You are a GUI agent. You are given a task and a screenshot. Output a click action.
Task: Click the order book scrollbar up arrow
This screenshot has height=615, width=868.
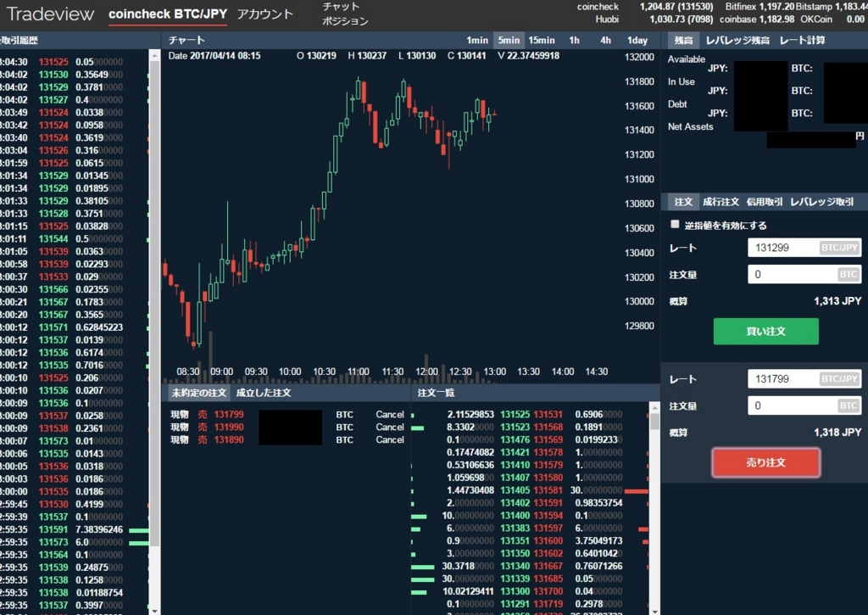[x=654, y=408]
